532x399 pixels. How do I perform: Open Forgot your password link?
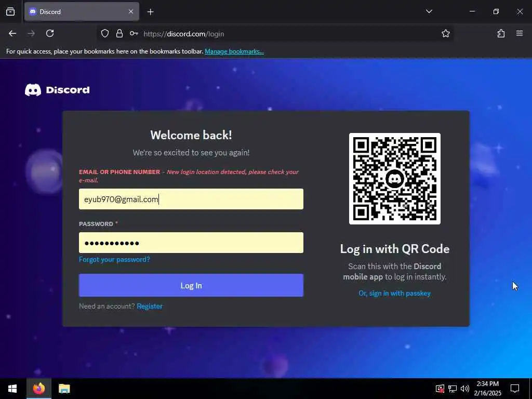tap(114, 260)
